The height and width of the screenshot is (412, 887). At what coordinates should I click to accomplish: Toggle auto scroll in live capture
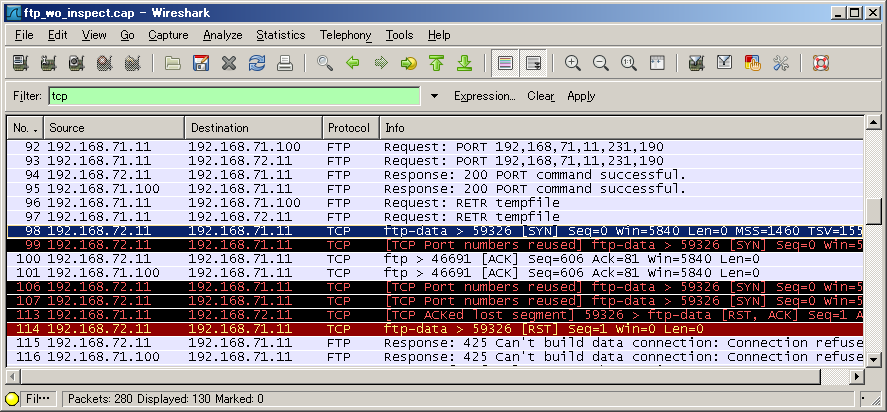pyautogui.click(x=533, y=63)
